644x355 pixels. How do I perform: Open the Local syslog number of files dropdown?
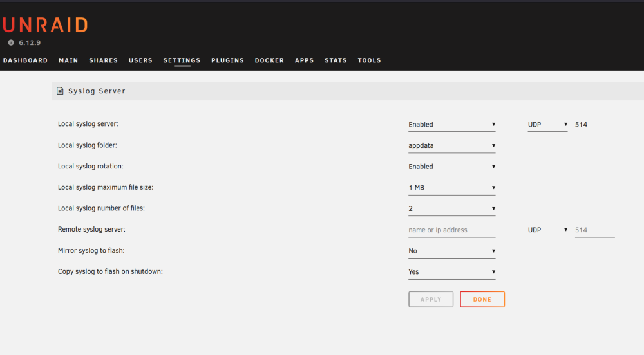point(452,208)
